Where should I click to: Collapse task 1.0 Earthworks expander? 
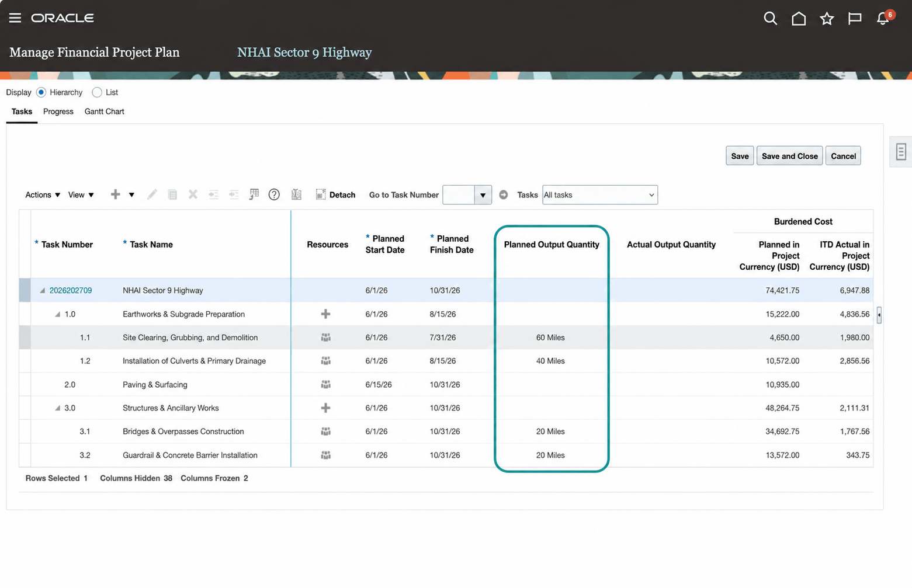[x=57, y=314]
